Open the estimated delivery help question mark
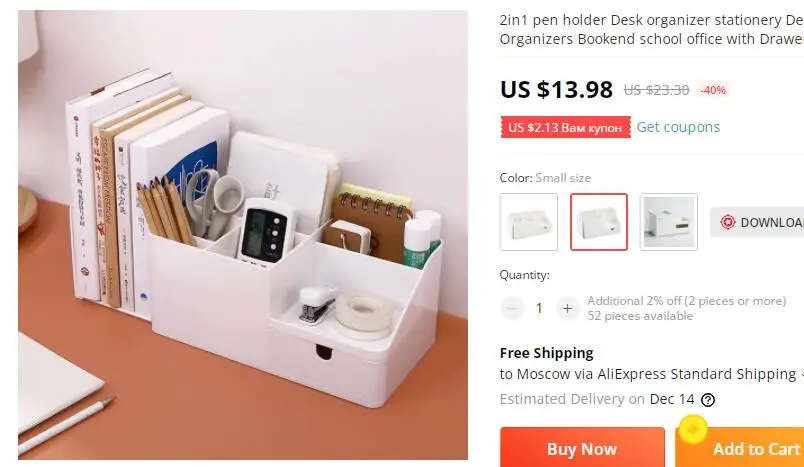This screenshot has width=804, height=467. [x=708, y=400]
